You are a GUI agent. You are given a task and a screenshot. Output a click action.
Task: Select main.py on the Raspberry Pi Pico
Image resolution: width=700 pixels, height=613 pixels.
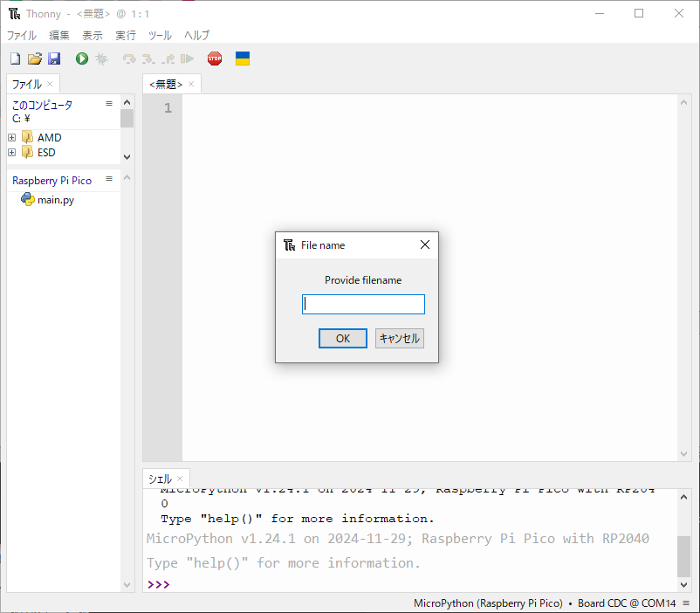tap(55, 200)
